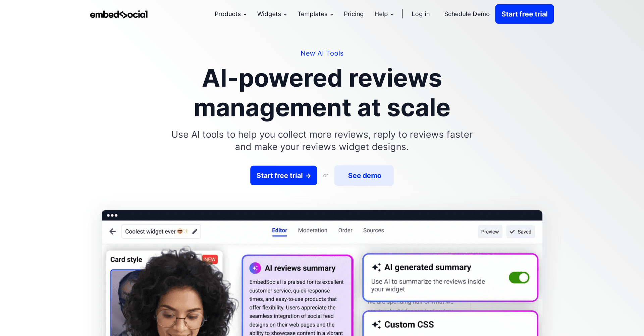The height and width of the screenshot is (336, 644).
Task: Click the See demo button
Action: pyautogui.click(x=364, y=176)
